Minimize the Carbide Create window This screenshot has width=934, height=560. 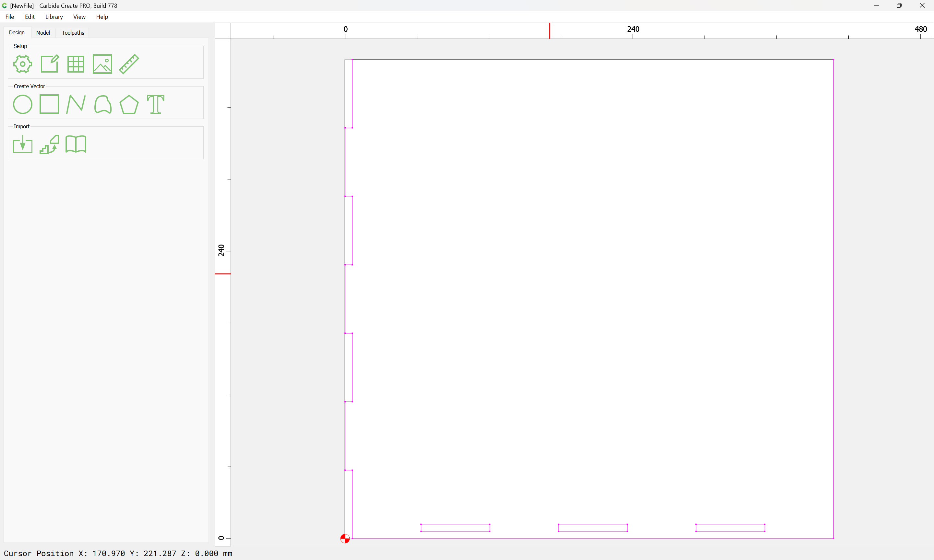coord(877,6)
